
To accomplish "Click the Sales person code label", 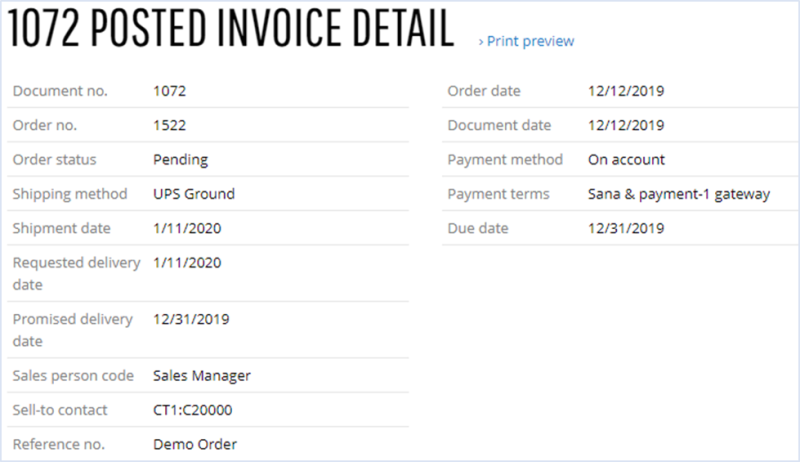I will coord(73,376).
